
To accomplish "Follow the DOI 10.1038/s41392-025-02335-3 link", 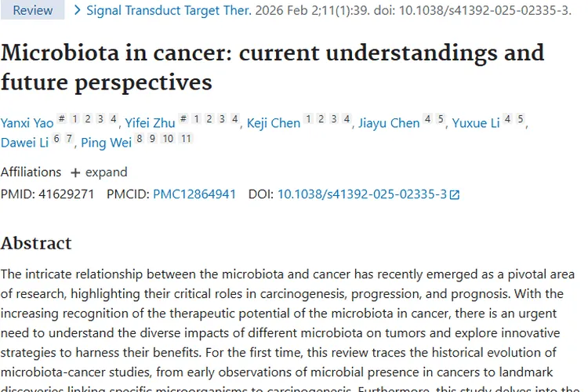I will pos(362,194).
